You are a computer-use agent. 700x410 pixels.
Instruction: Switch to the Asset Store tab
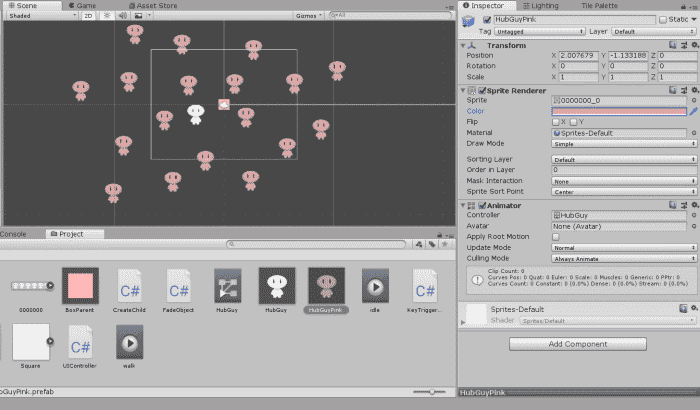click(154, 5)
